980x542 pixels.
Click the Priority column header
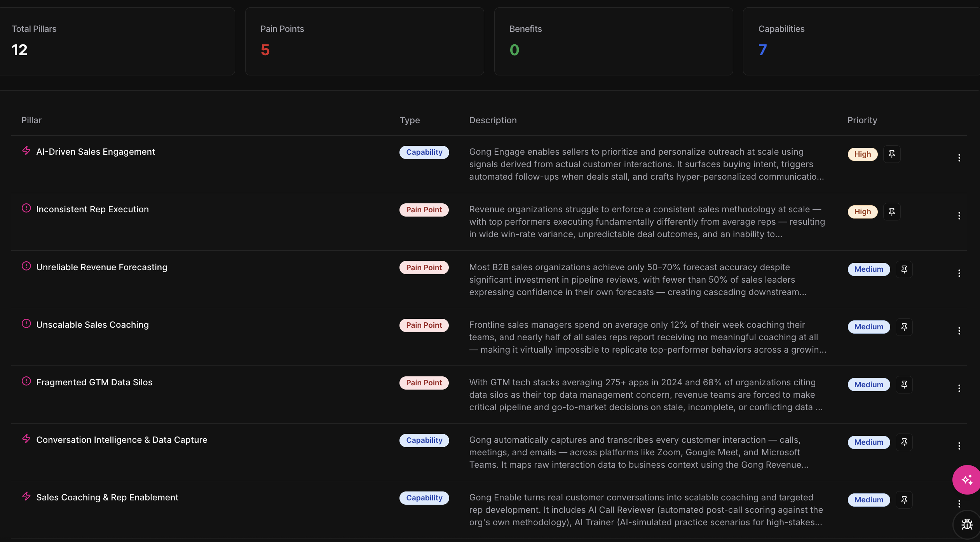862,120
